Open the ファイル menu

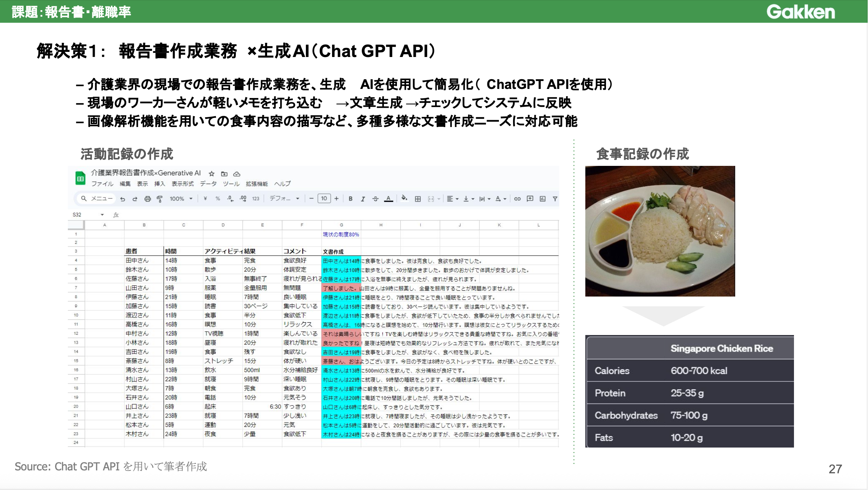point(102,184)
